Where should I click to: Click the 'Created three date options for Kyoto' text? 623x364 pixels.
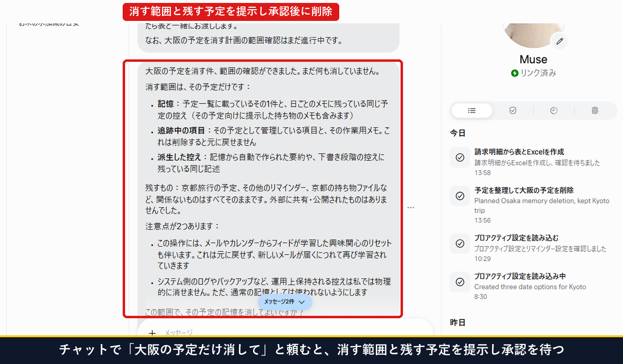(x=530, y=287)
